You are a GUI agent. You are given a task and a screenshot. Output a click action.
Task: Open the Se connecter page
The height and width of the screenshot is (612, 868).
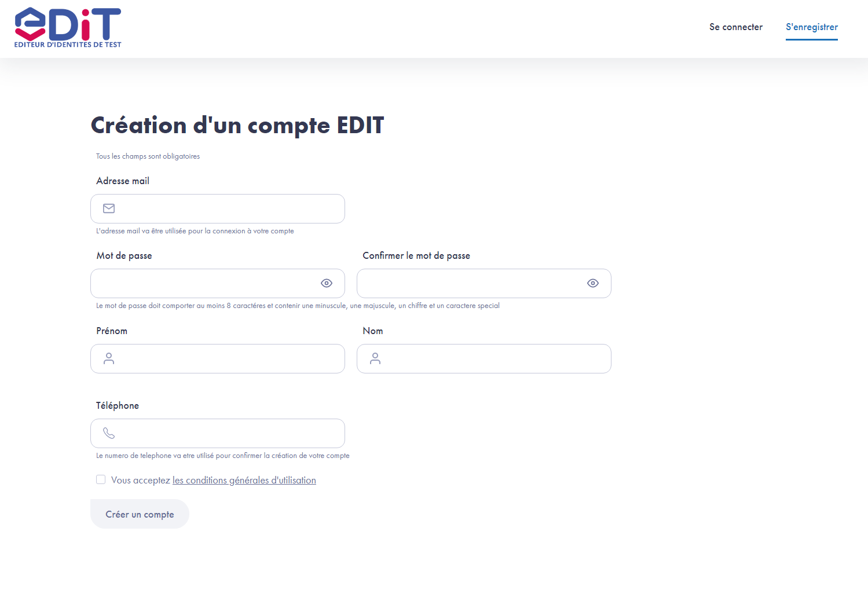click(735, 27)
